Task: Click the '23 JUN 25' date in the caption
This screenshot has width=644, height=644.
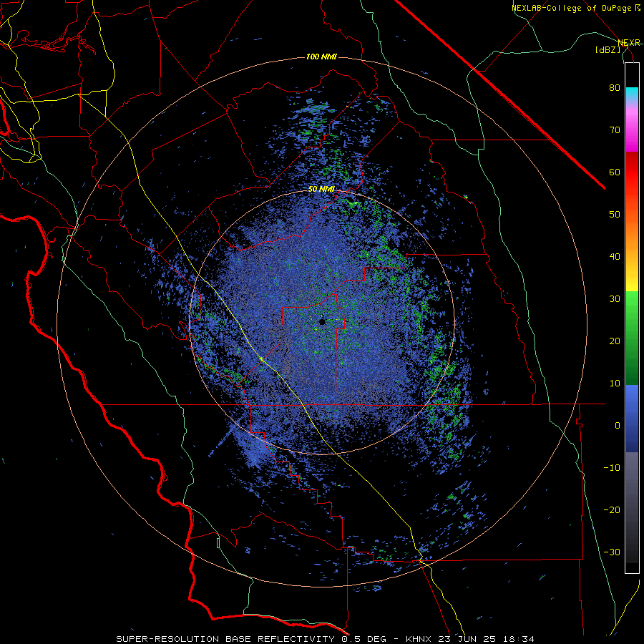Action: click(467, 639)
